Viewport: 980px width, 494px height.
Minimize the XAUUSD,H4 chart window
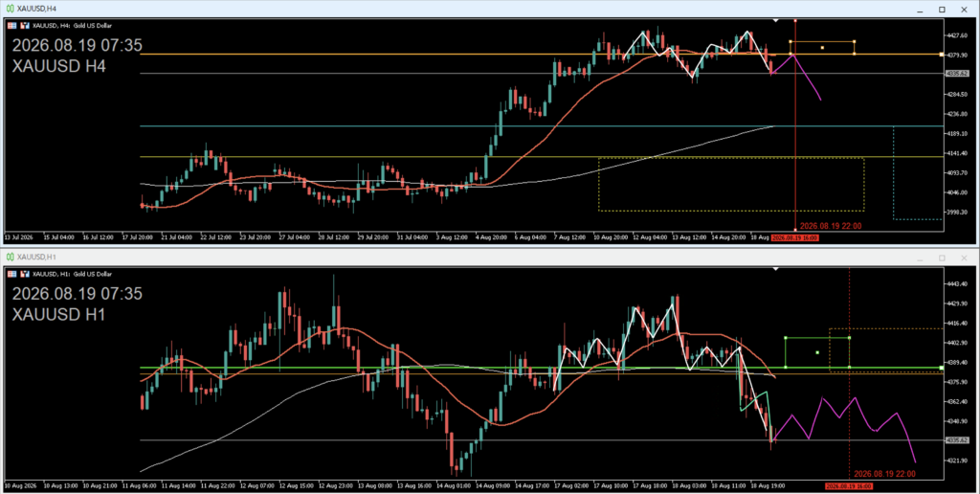click(920, 10)
